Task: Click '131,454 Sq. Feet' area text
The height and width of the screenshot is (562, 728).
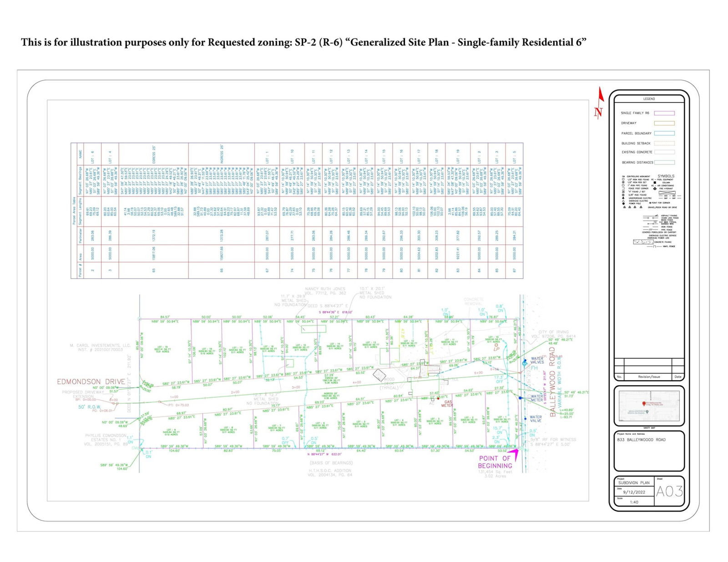Action: point(495,472)
